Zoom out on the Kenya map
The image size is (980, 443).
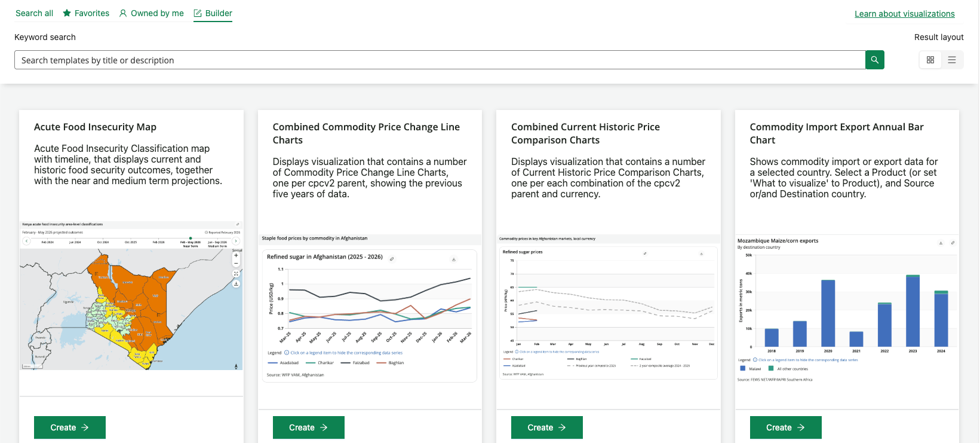236,263
